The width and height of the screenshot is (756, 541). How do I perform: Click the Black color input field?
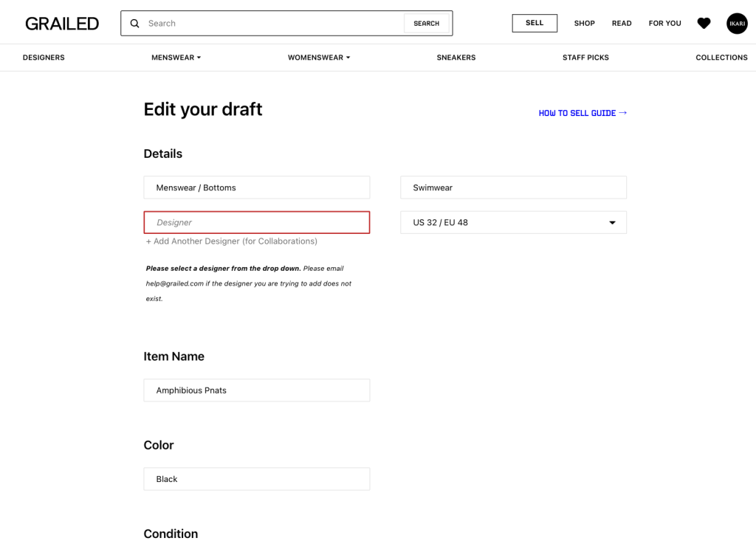(256, 479)
